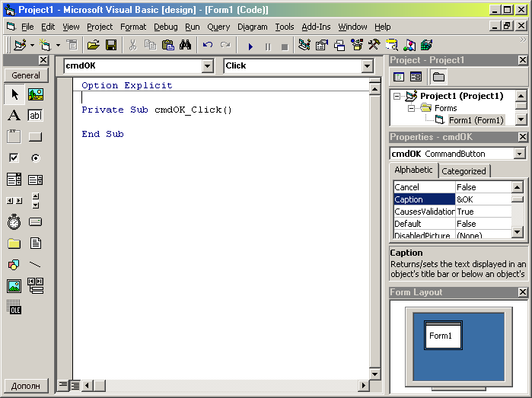Select the ListBox control tool
This screenshot has height=398, width=532.
(36, 180)
